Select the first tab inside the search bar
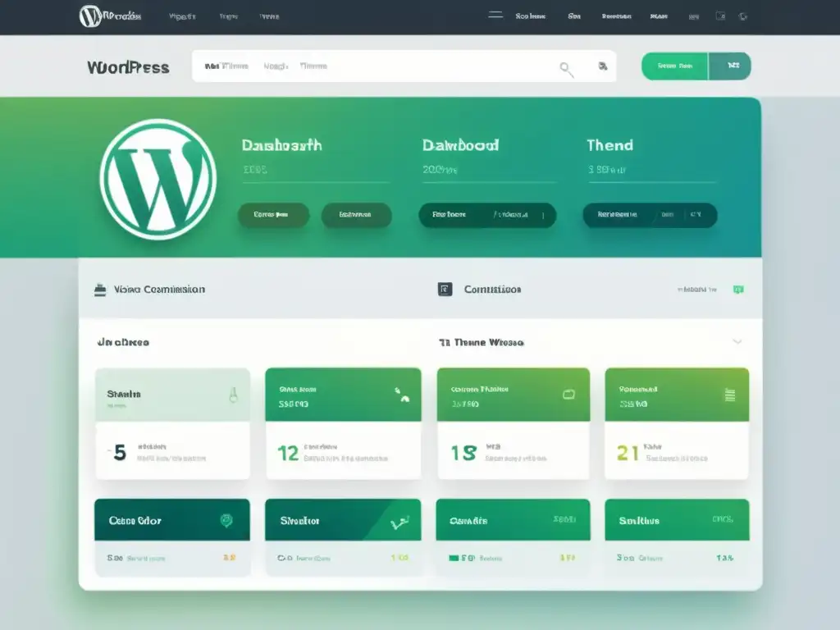The height and width of the screenshot is (630, 840). pos(226,66)
